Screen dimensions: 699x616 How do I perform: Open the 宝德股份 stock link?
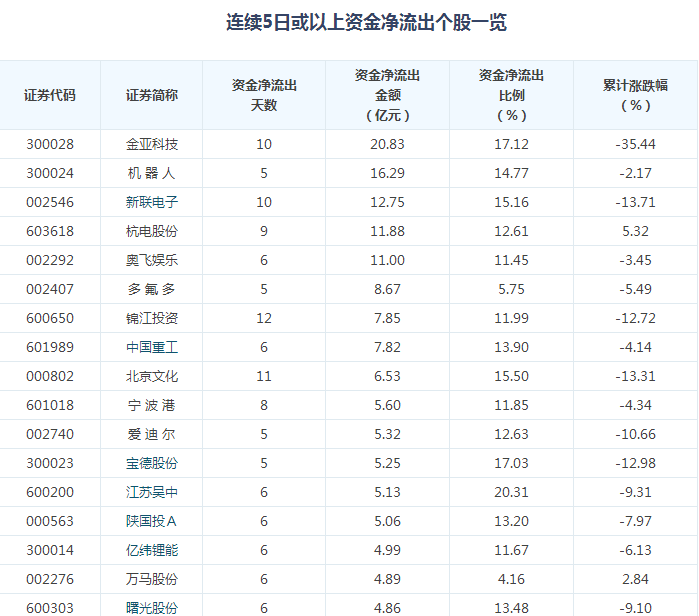click(x=152, y=463)
